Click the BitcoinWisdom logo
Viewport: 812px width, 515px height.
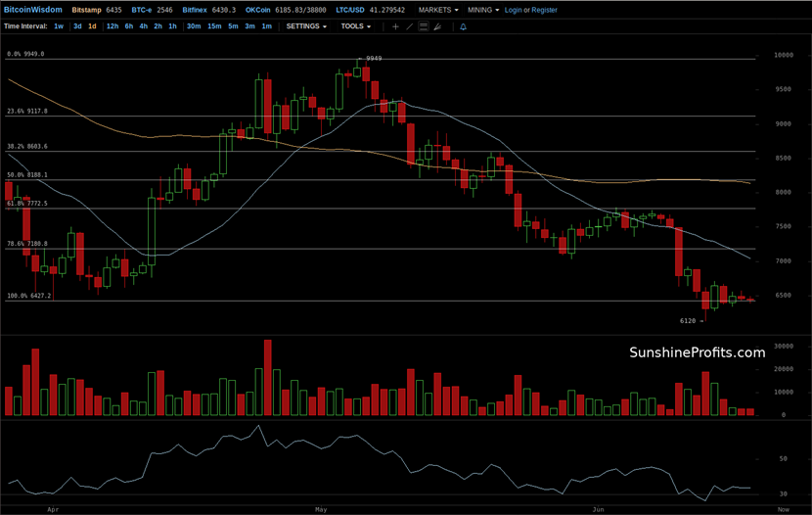pyautogui.click(x=33, y=10)
